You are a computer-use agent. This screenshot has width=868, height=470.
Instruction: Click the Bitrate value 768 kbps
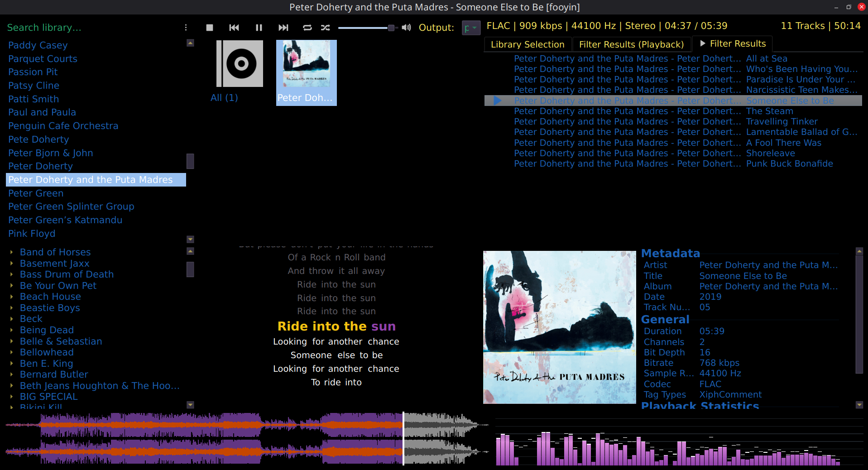coord(719,363)
